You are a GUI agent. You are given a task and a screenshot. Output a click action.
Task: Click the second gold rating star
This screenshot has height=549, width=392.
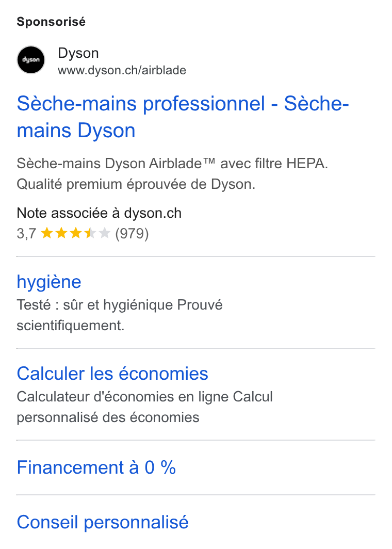(x=61, y=233)
